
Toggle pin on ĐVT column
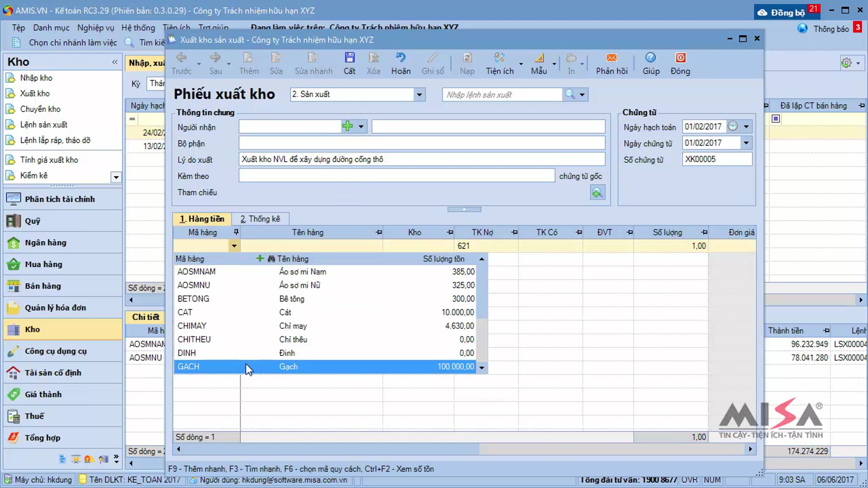pos(630,232)
